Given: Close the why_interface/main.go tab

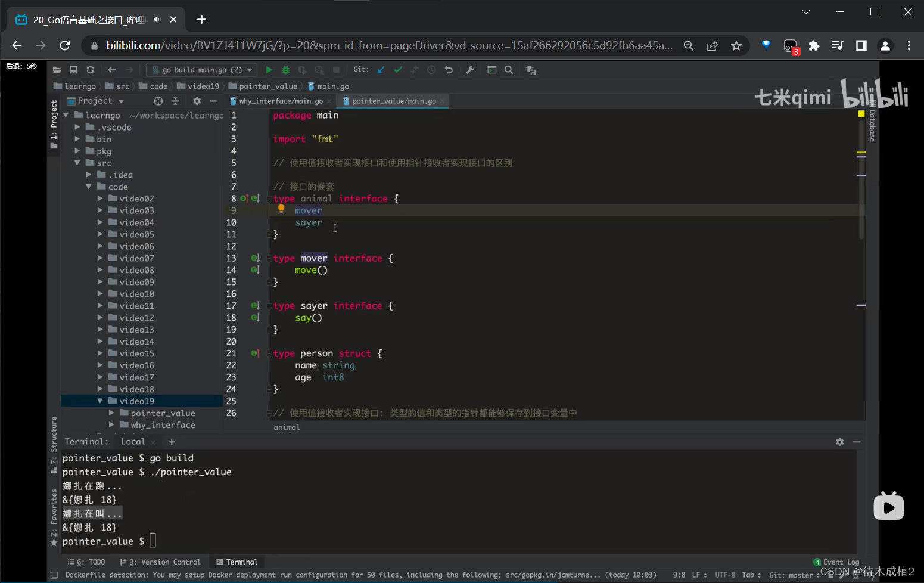Looking at the screenshot, I should [x=329, y=101].
